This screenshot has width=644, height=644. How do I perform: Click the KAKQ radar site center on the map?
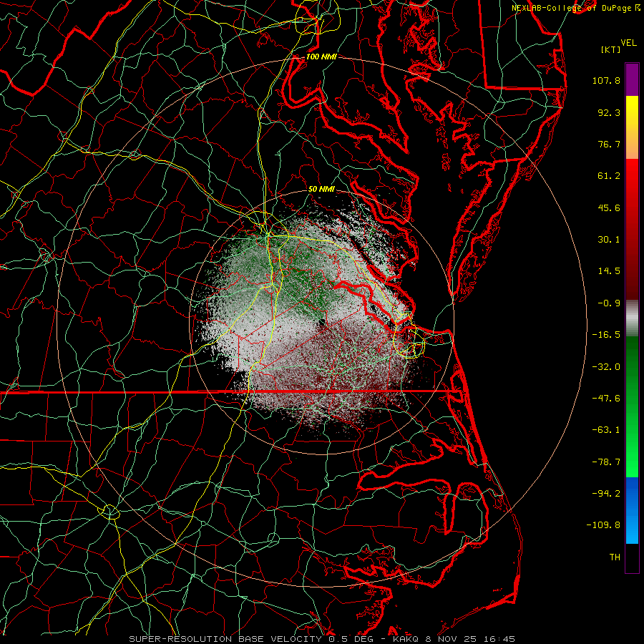(321, 322)
